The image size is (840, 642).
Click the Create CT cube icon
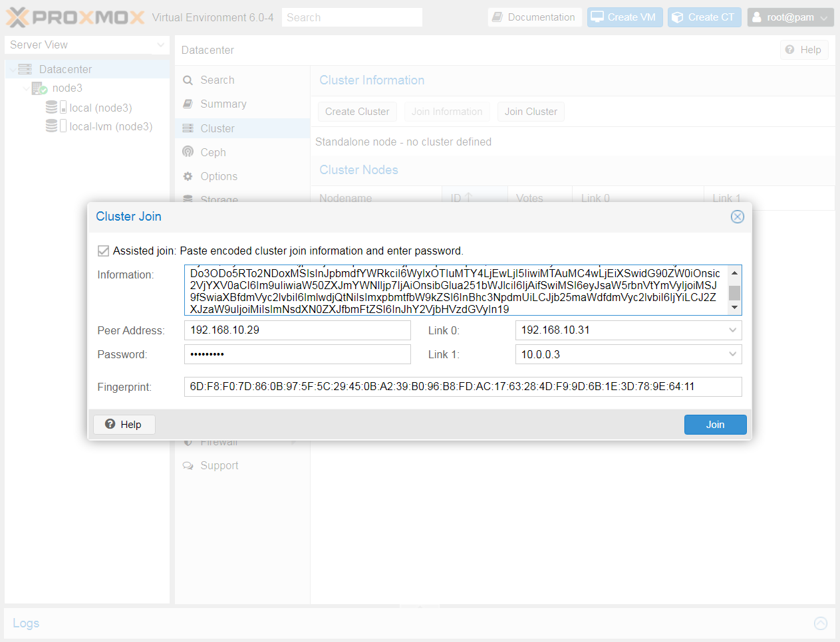pyautogui.click(x=677, y=17)
